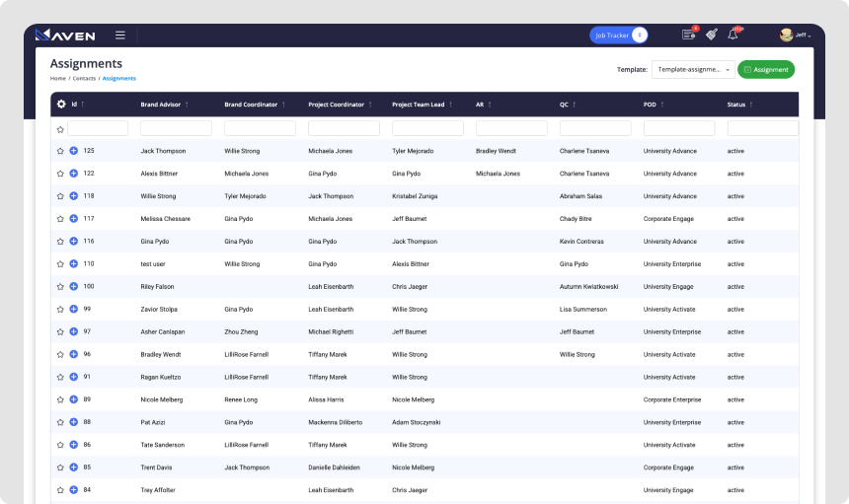Image resolution: width=849 pixels, height=504 pixels.
Task: Expand the Jeff user account menu
Action: pos(794,36)
